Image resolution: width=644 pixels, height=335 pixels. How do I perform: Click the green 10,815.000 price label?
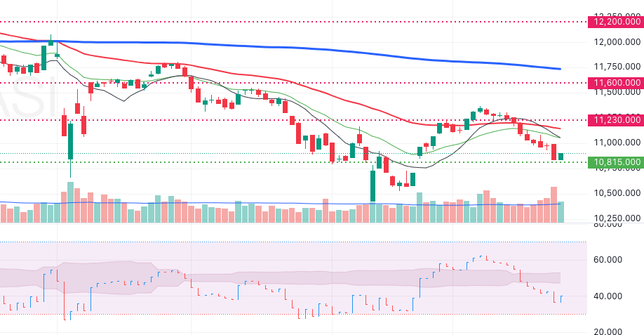[617, 162]
